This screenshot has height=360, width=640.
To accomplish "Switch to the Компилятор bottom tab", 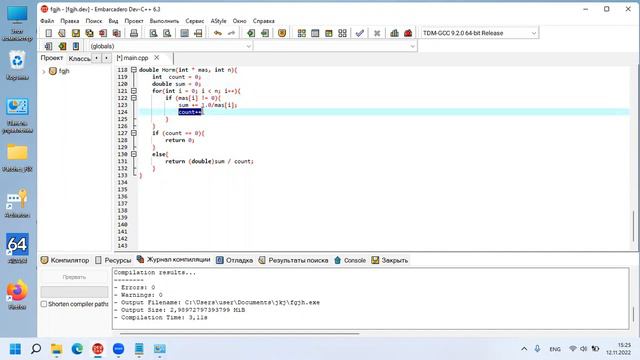I will [x=65, y=260].
